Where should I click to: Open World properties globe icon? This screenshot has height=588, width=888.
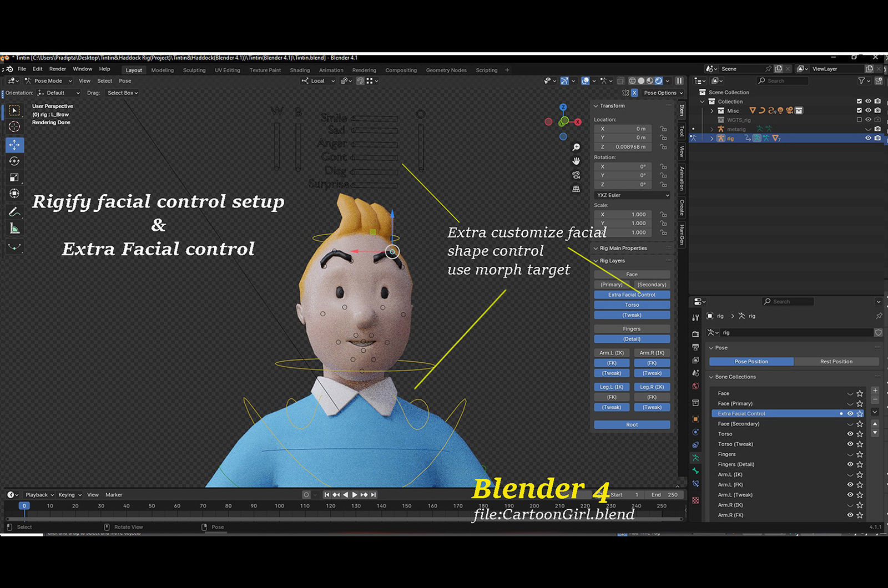click(x=695, y=386)
